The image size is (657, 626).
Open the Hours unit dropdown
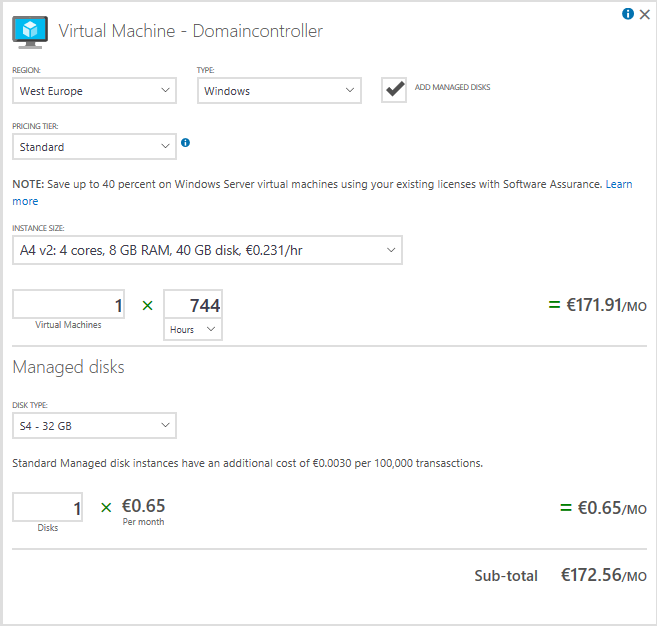193,329
